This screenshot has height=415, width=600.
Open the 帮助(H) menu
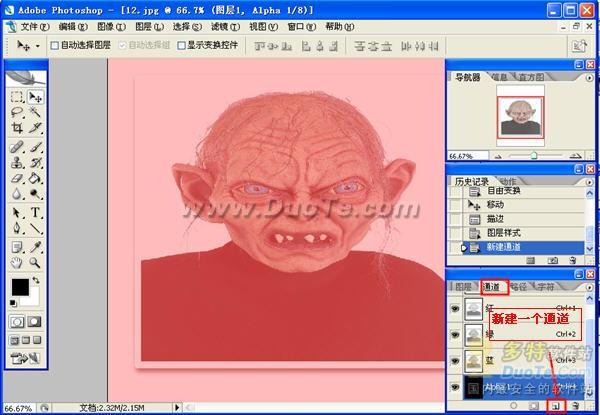point(339,27)
